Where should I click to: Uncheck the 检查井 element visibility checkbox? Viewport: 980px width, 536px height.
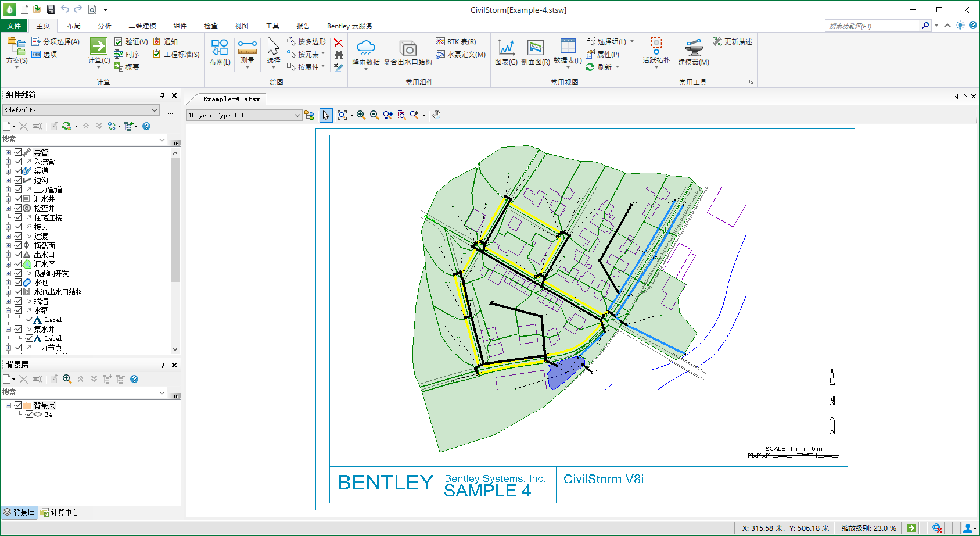coord(18,208)
